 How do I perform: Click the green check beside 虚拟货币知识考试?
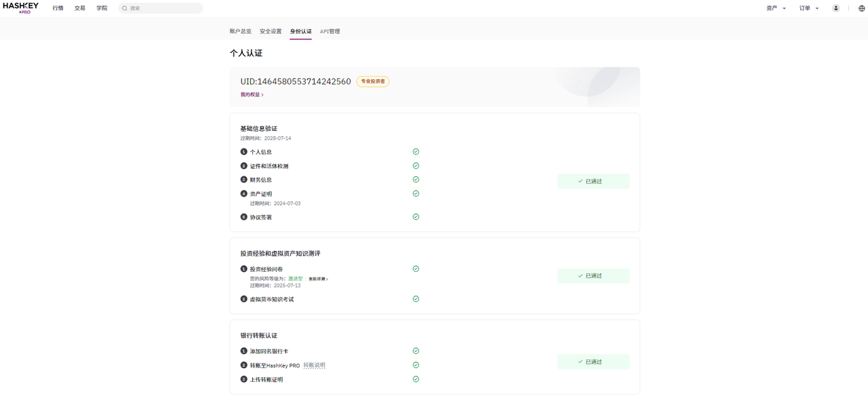(x=416, y=299)
